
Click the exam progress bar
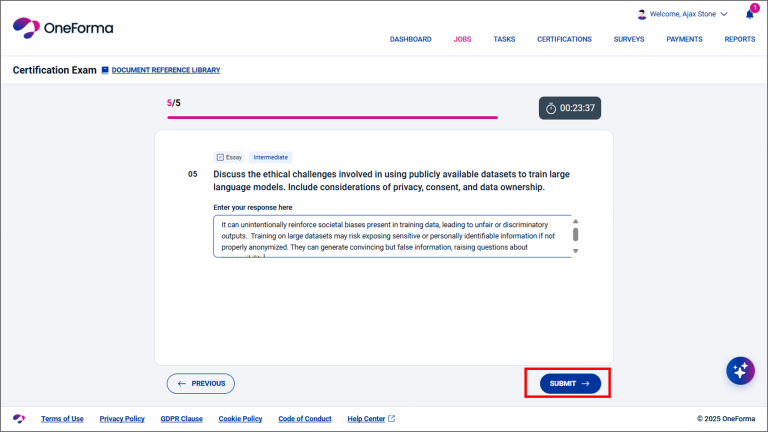pos(332,117)
